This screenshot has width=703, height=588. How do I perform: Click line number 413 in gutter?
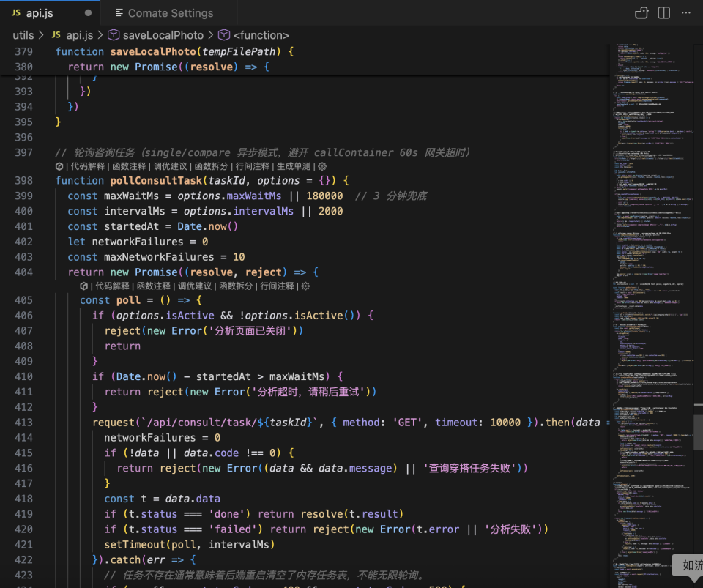pyautogui.click(x=23, y=423)
